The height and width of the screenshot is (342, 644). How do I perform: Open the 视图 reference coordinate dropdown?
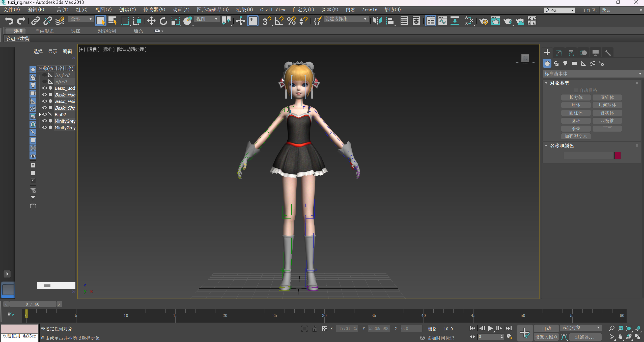207,19
